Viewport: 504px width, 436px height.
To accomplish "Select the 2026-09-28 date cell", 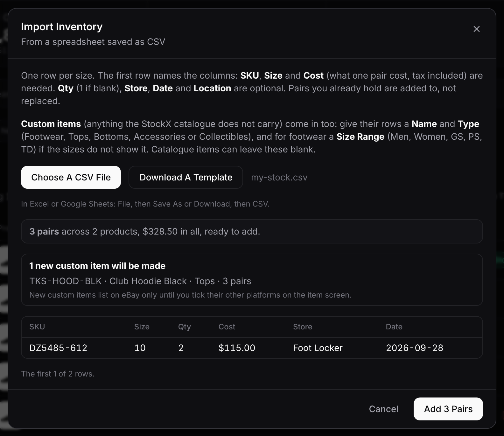I will (415, 348).
